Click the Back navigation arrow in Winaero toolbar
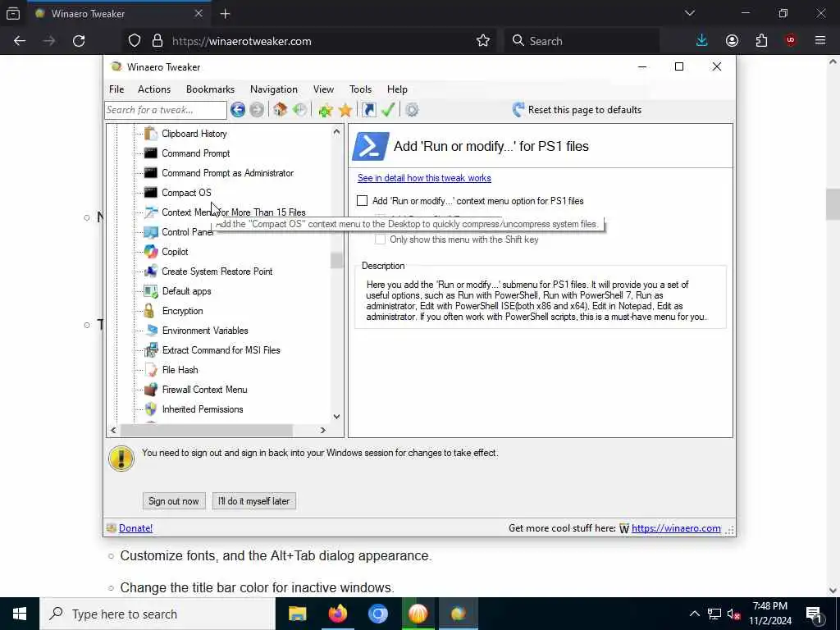Screen dimensions: 840x630 pos(238,110)
